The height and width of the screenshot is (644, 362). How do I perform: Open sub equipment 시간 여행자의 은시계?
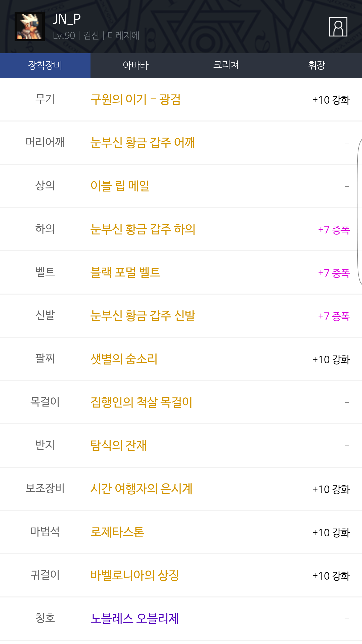[141, 489]
